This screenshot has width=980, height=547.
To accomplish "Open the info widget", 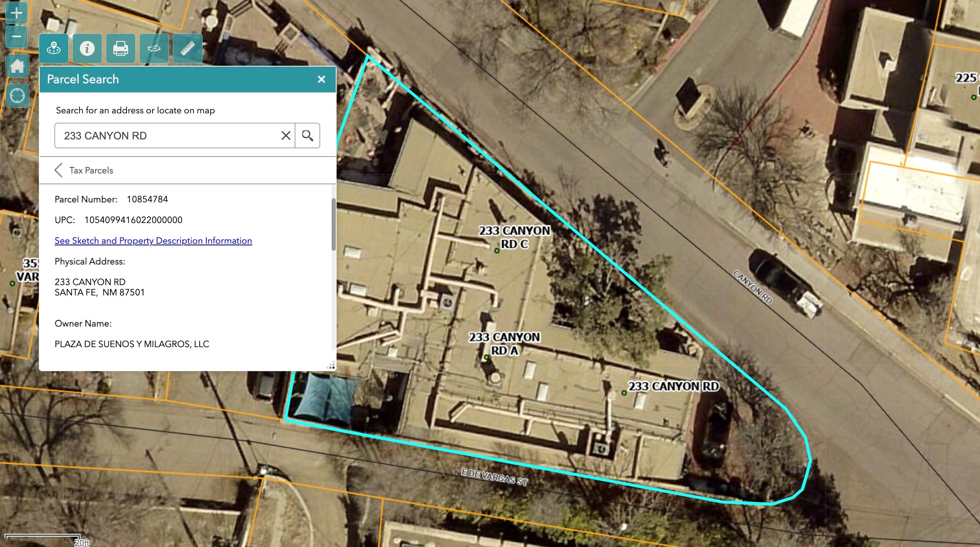I will tap(87, 48).
